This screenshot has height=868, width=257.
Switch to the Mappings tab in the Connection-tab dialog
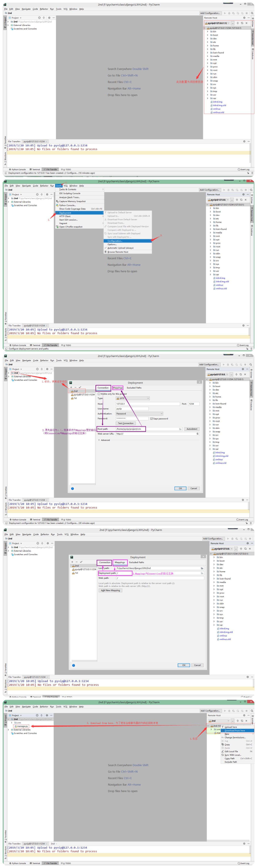pos(118,388)
